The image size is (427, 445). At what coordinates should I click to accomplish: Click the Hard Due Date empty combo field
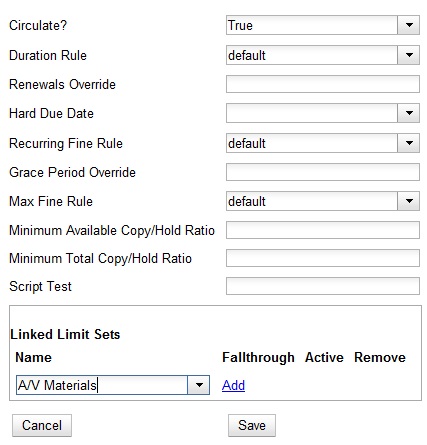tap(312, 113)
